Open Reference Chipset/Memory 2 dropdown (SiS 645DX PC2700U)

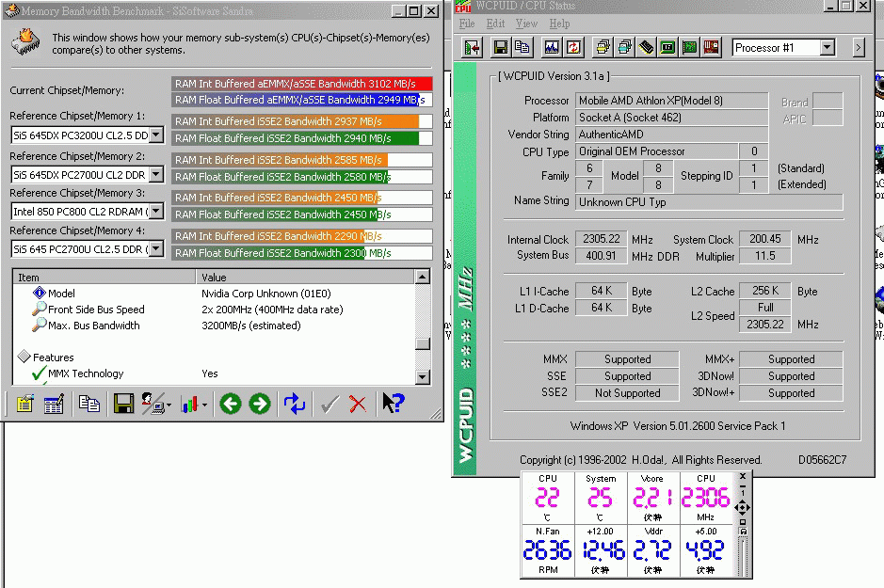coord(156,175)
